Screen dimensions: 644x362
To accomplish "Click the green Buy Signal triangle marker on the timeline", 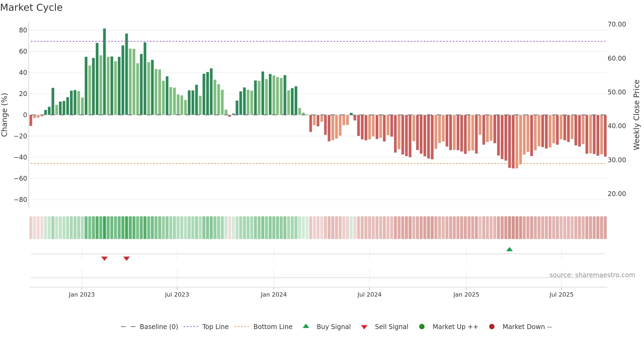I will [509, 249].
